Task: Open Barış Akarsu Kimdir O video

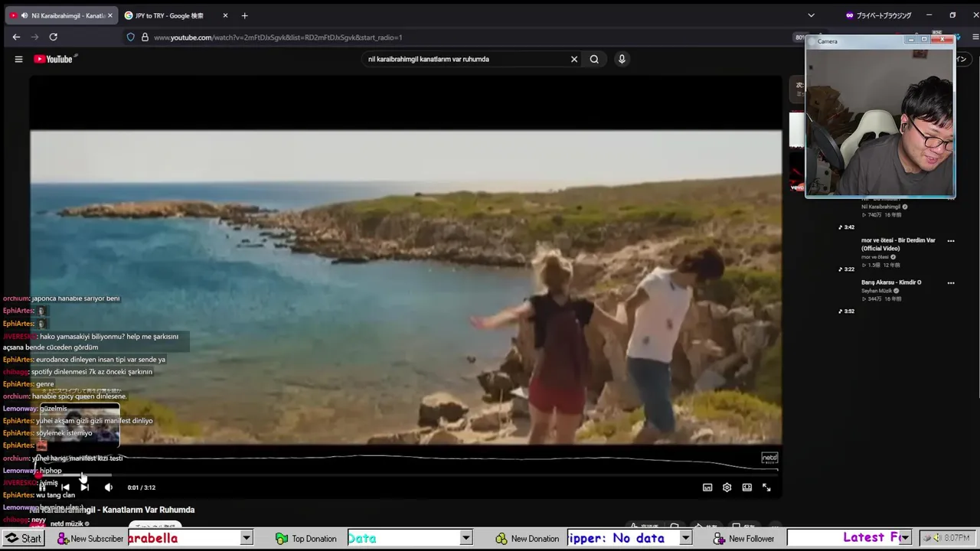Action: [891, 282]
